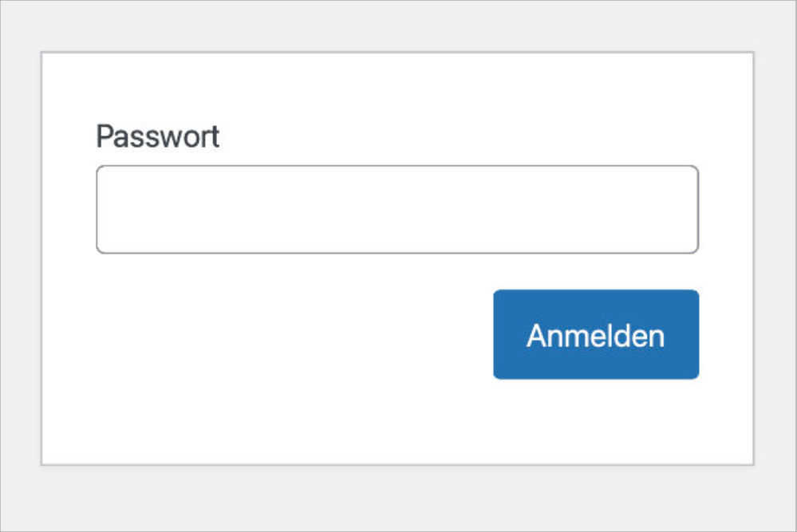Submit the form with Anmelden
The width and height of the screenshot is (797, 532).
coord(595,335)
